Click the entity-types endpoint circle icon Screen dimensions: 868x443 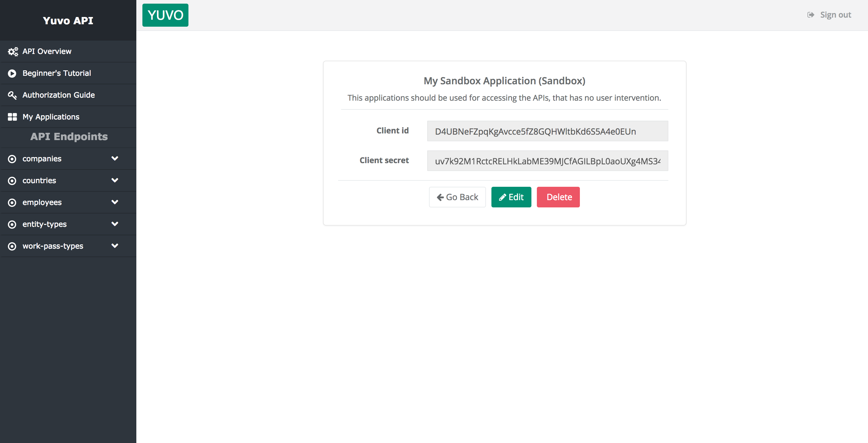[x=12, y=224]
